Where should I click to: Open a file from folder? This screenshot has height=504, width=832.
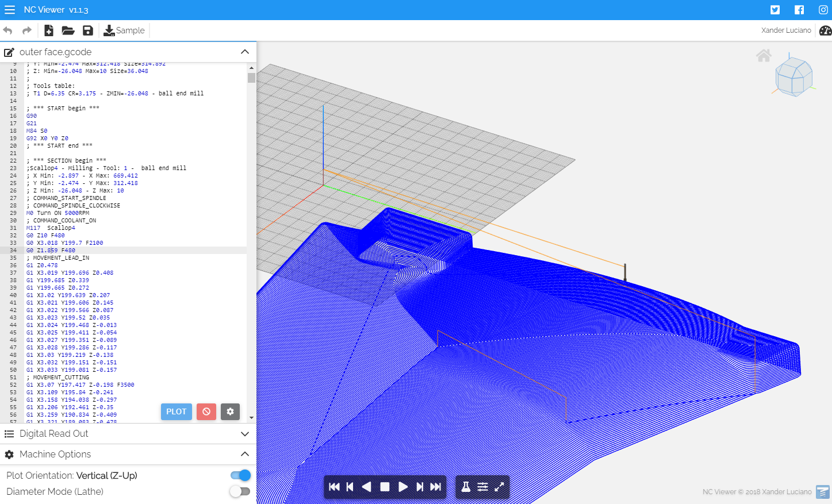(x=68, y=30)
